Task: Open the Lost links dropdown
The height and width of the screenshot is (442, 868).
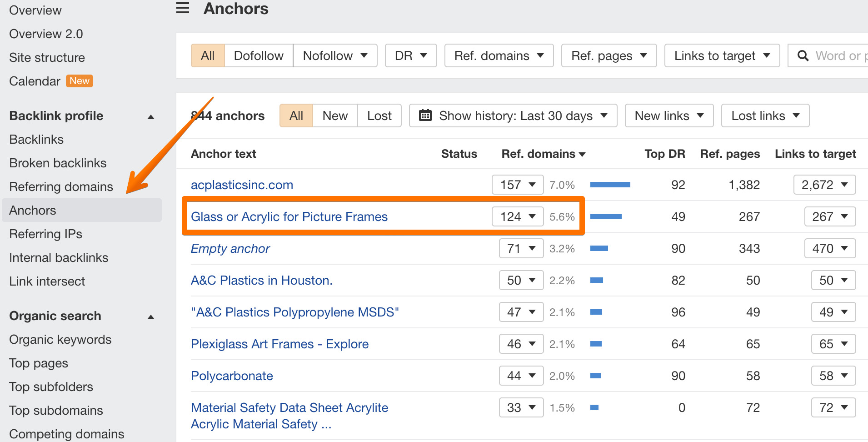Action: pos(764,116)
